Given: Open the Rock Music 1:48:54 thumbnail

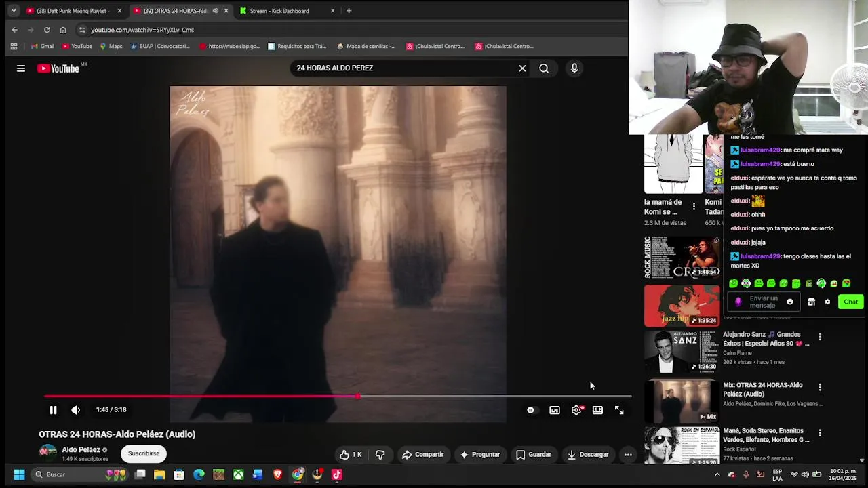Looking at the screenshot, I should pos(682,257).
